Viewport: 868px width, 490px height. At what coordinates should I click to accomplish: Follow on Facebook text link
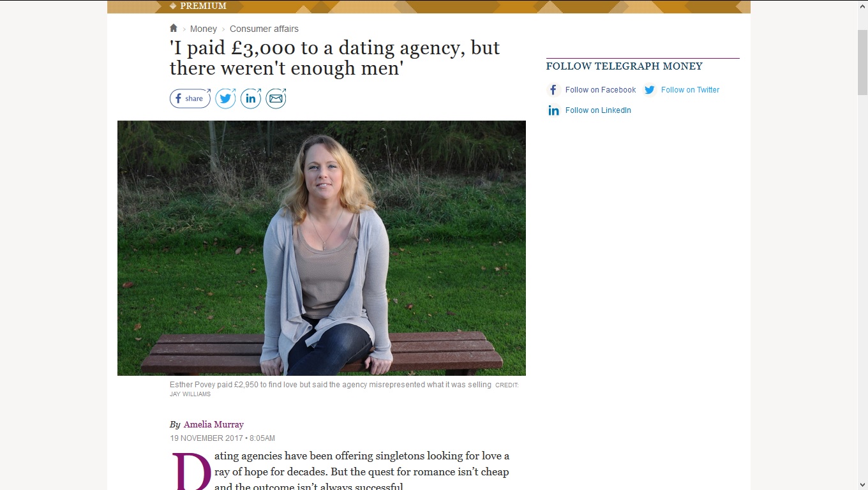601,90
